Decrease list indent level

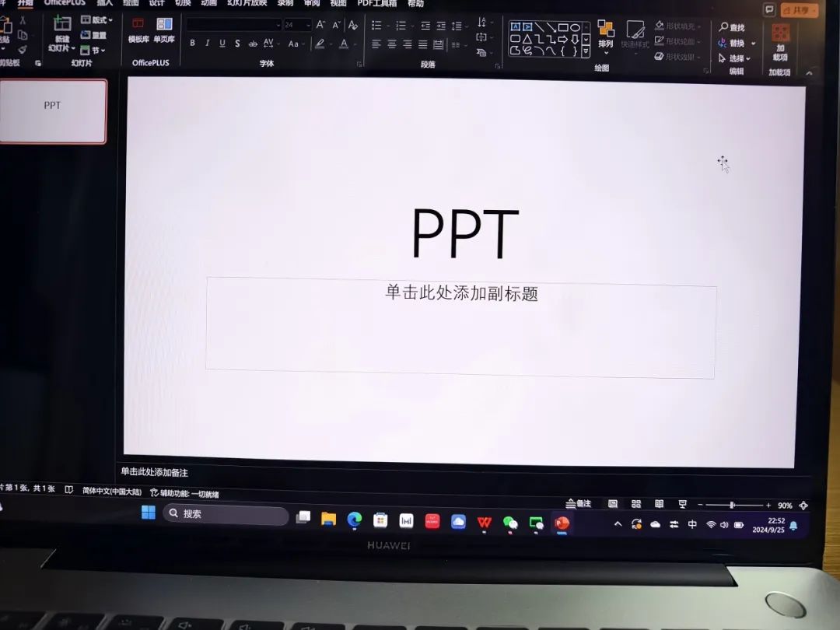(x=425, y=26)
